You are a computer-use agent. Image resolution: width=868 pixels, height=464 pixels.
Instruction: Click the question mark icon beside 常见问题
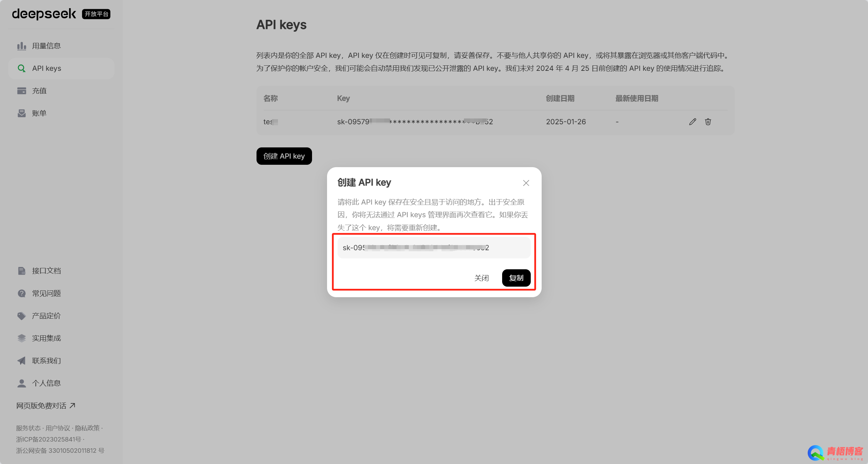(x=21, y=293)
